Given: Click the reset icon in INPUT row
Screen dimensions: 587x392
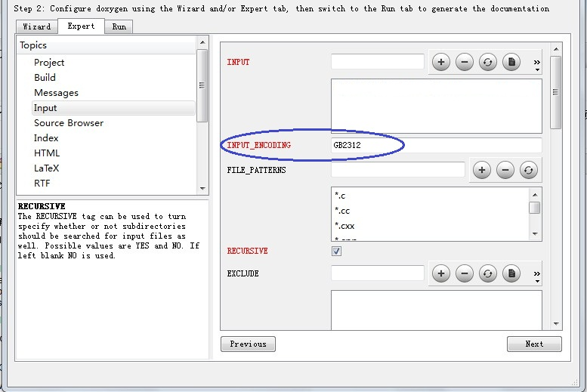Looking at the screenshot, I should pos(488,63).
